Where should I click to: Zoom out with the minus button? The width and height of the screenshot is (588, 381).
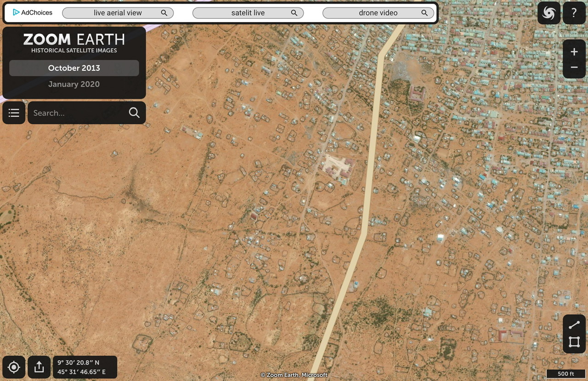574,68
